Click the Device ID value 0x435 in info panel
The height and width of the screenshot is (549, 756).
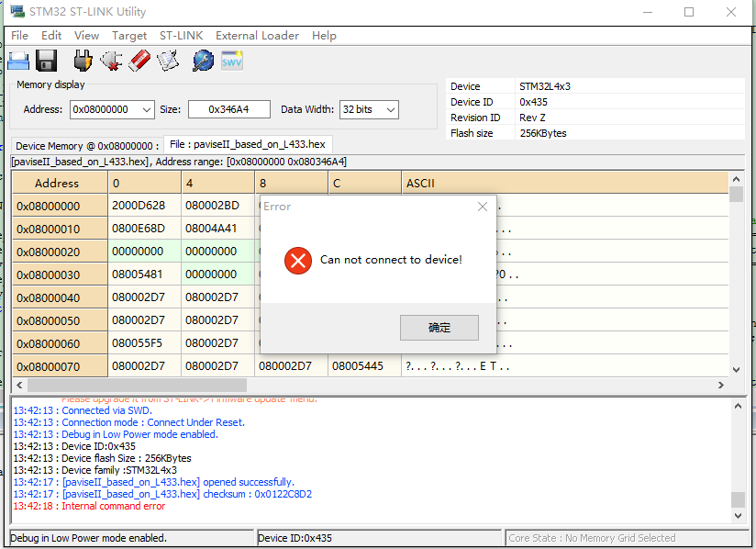coord(533,102)
